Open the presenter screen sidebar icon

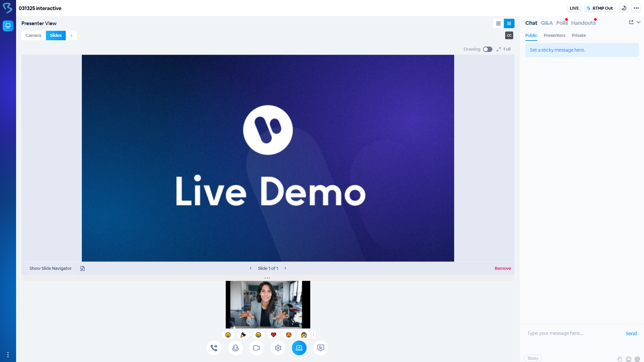coord(8,25)
